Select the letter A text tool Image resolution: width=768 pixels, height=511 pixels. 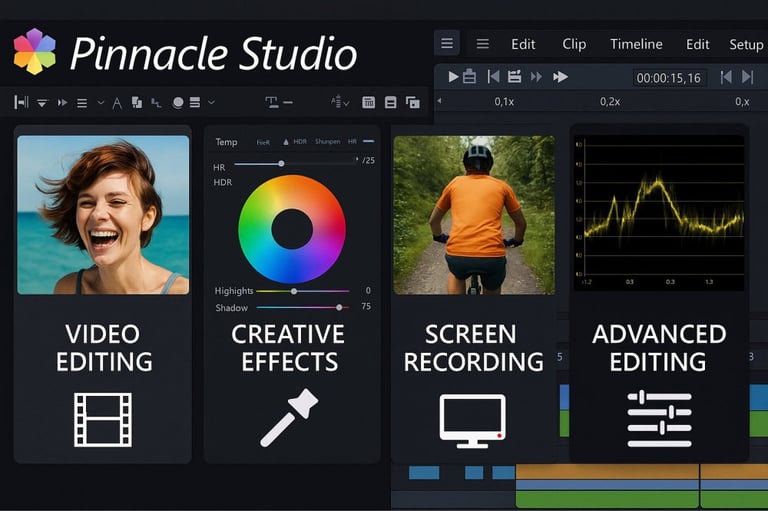pos(117,103)
